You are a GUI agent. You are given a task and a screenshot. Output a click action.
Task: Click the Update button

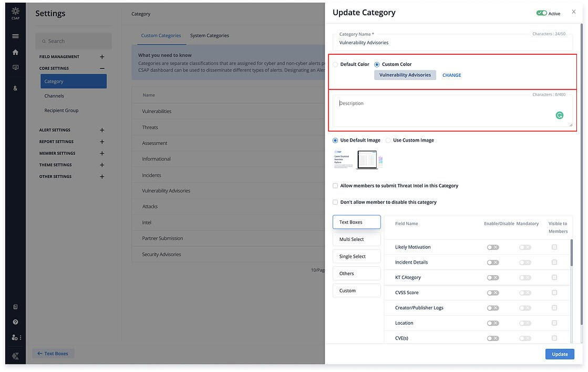click(559, 354)
